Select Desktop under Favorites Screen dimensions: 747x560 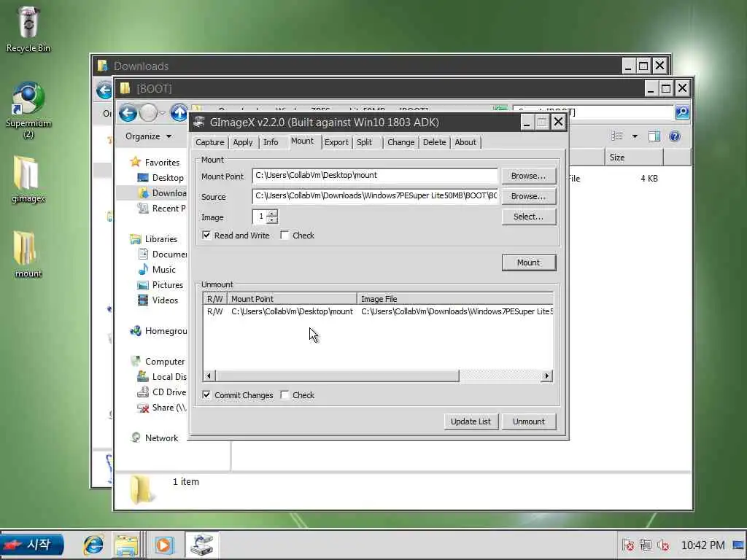(160, 178)
